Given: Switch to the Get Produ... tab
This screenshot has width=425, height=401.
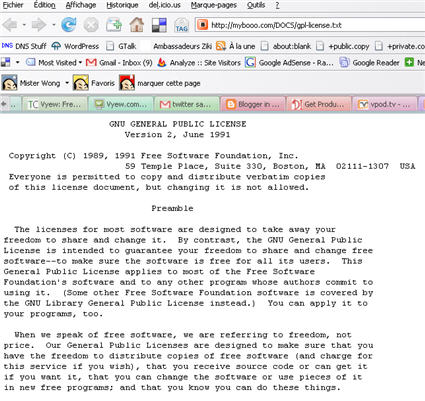Looking at the screenshot, I should point(319,104).
